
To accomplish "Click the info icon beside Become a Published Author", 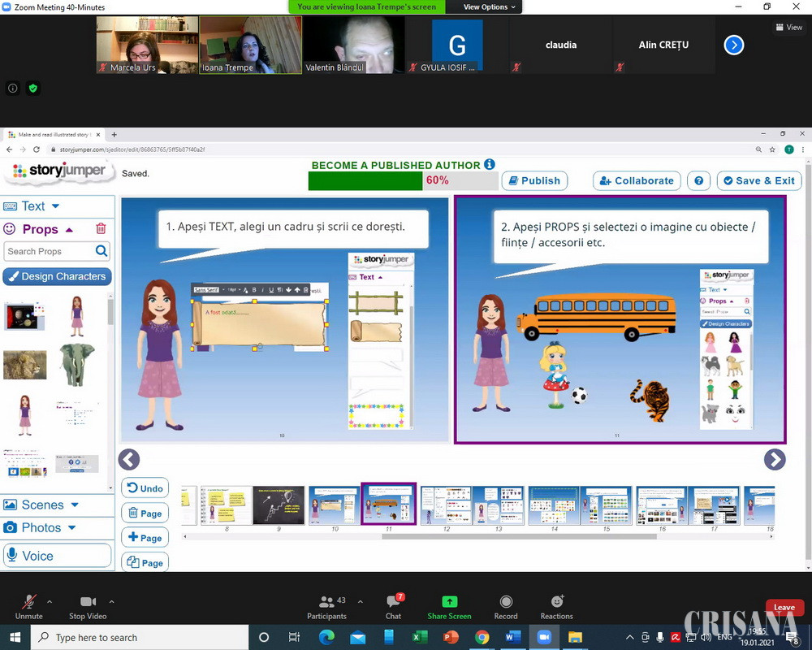I will 490,165.
